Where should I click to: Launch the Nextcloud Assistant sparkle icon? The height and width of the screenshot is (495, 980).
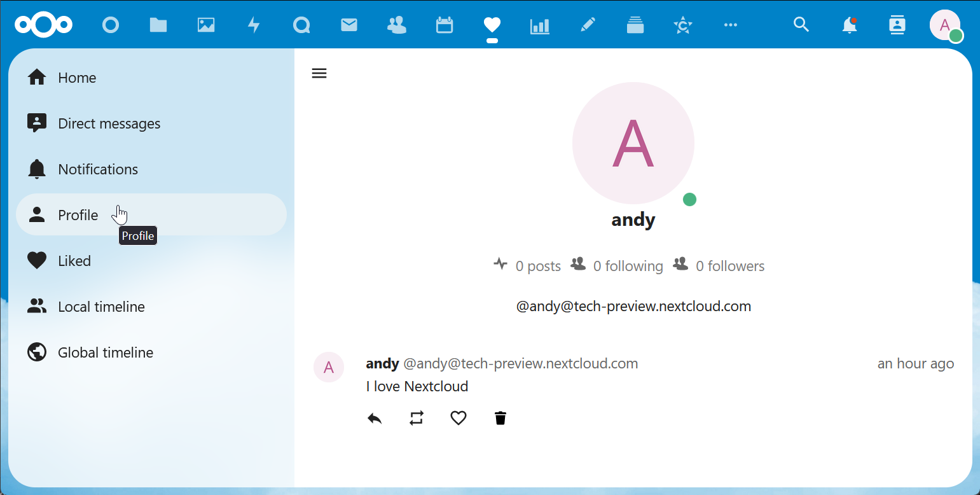click(683, 25)
